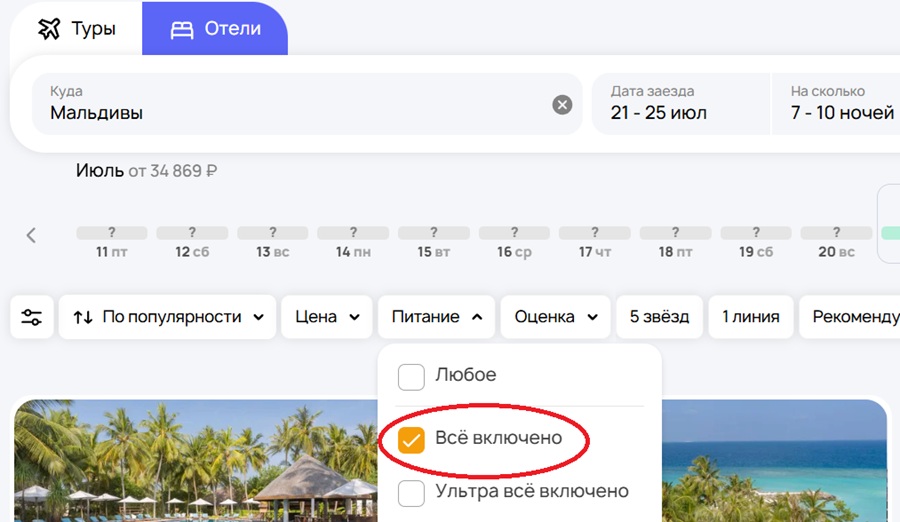Screen dimensions: 900x522
Task: Pick the date 14 пн
Action: click(x=353, y=242)
